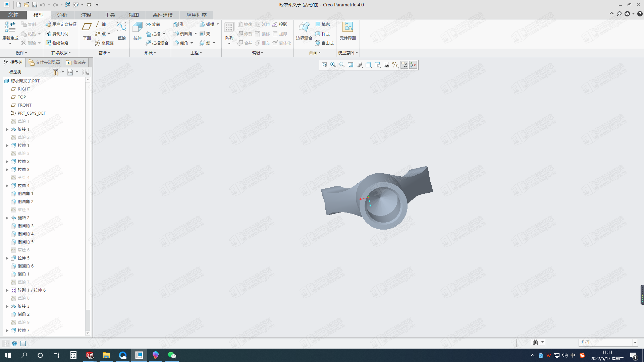Select the Axis (轴) datum tool
Viewport: 644px width, 362px height.
[x=101, y=24]
